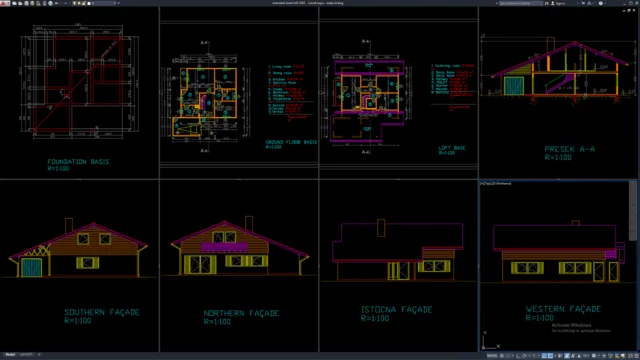Click hardware acceleration icon

coord(616,356)
